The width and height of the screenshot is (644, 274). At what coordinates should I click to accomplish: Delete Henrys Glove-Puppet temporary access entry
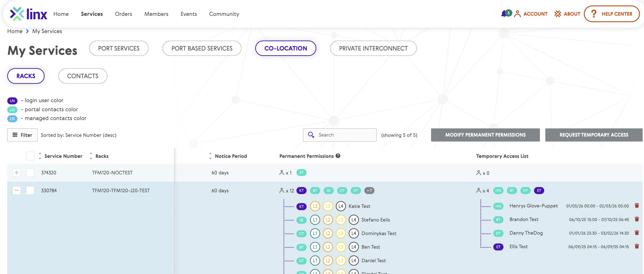(637, 205)
